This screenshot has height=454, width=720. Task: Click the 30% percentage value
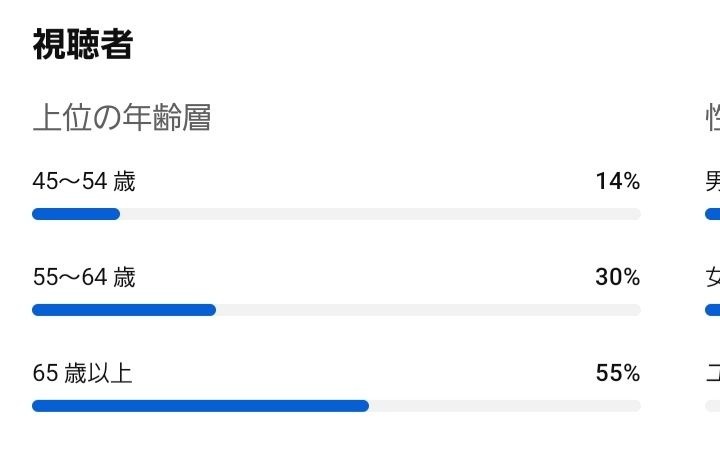[617, 277]
